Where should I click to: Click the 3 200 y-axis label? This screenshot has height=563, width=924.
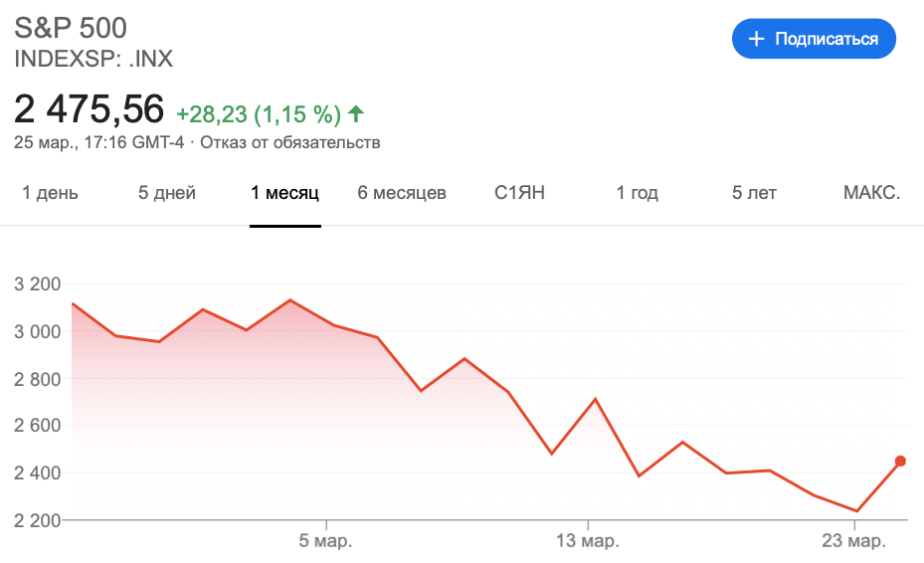pyautogui.click(x=38, y=284)
